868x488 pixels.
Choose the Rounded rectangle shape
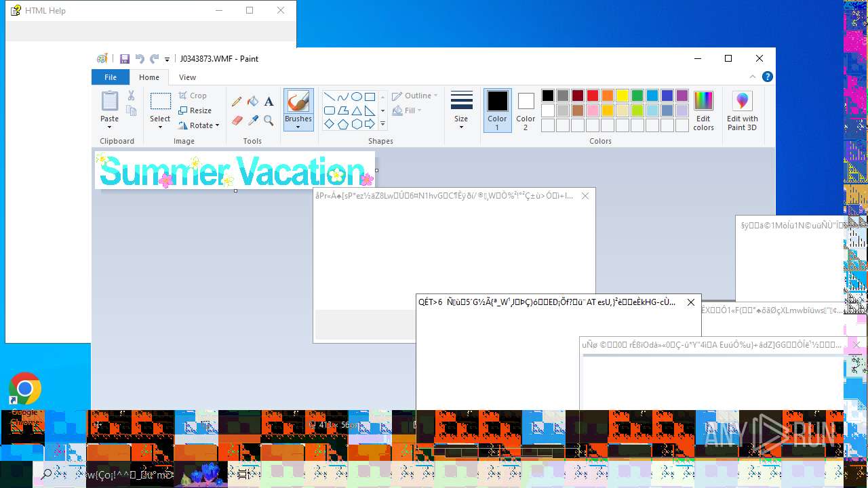pyautogui.click(x=330, y=110)
